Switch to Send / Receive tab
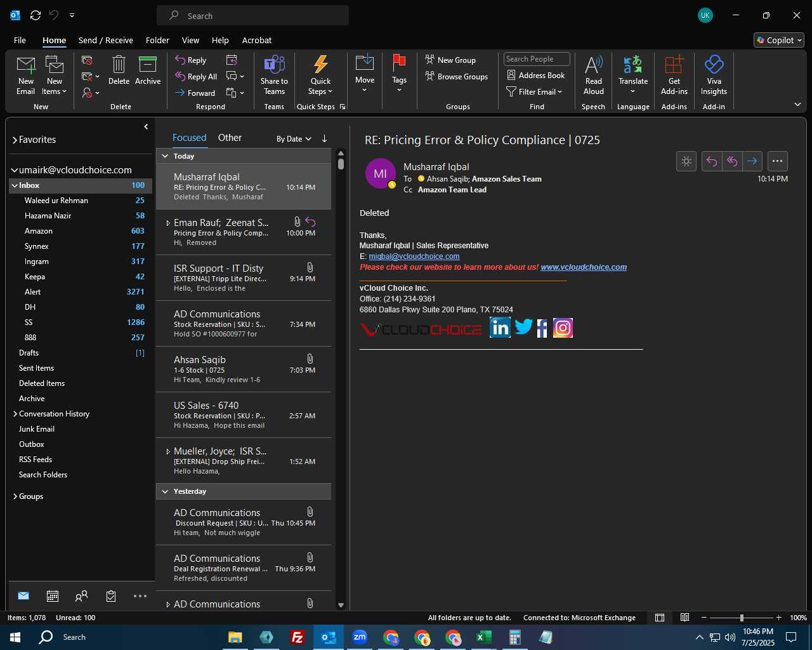 (x=105, y=40)
